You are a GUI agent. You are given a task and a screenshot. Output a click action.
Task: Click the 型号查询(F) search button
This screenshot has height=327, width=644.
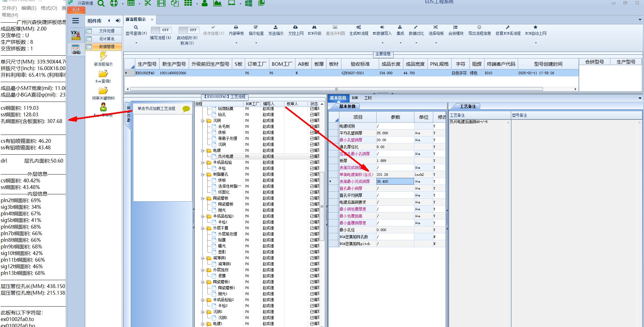136,30
